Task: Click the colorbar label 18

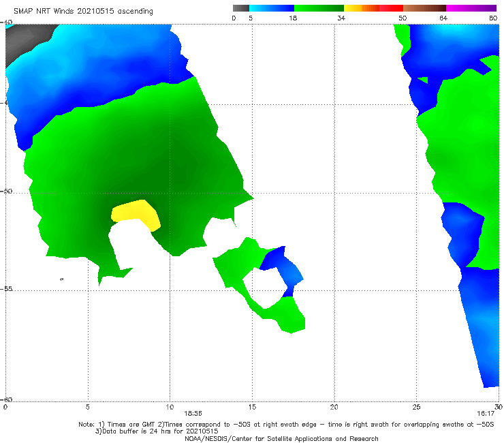Action: click(x=293, y=18)
